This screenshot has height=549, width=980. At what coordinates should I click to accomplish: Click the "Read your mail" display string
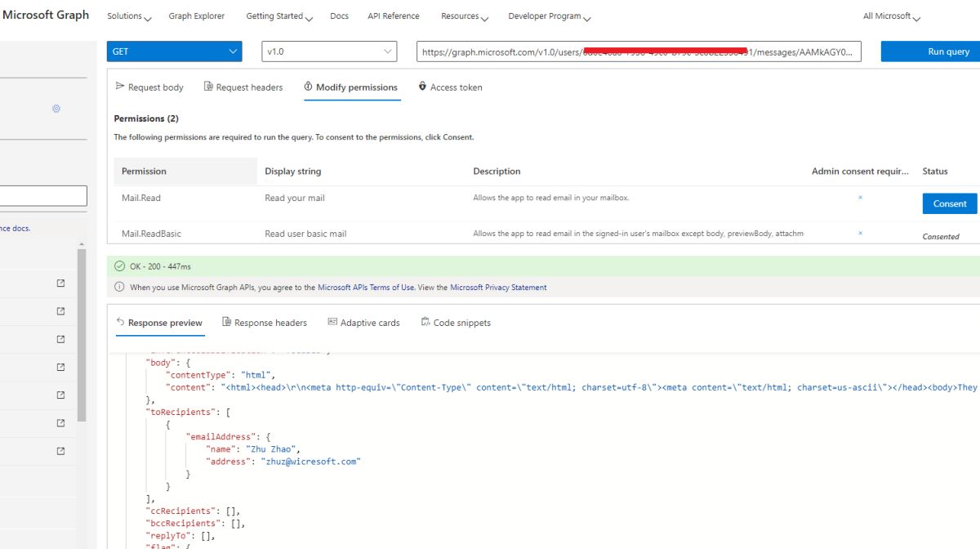click(x=295, y=198)
